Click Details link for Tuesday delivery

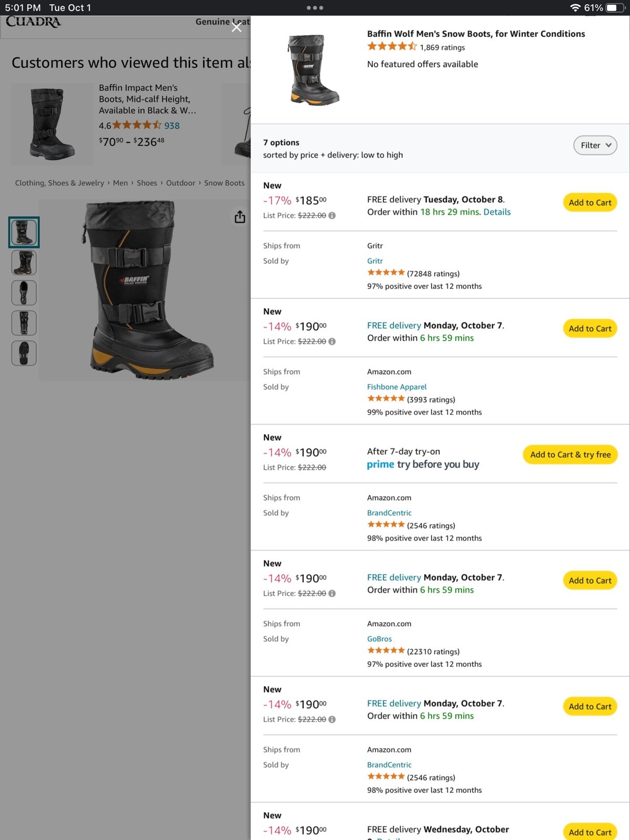tap(497, 212)
